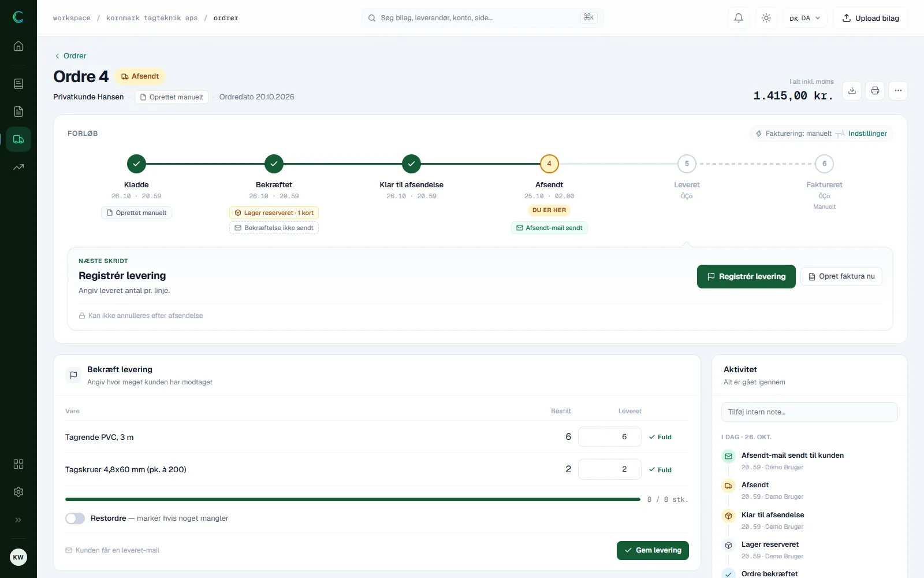Open the three-dot more actions menu

click(x=898, y=91)
